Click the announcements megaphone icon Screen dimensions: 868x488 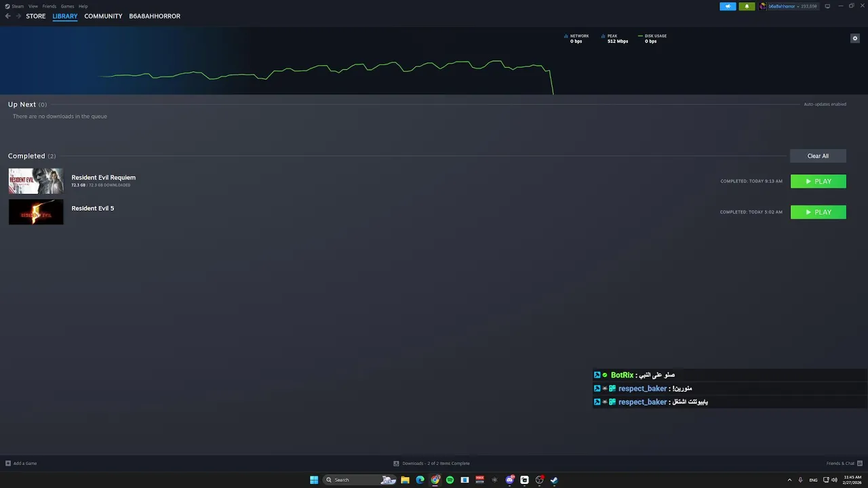[x=728, y=6]
